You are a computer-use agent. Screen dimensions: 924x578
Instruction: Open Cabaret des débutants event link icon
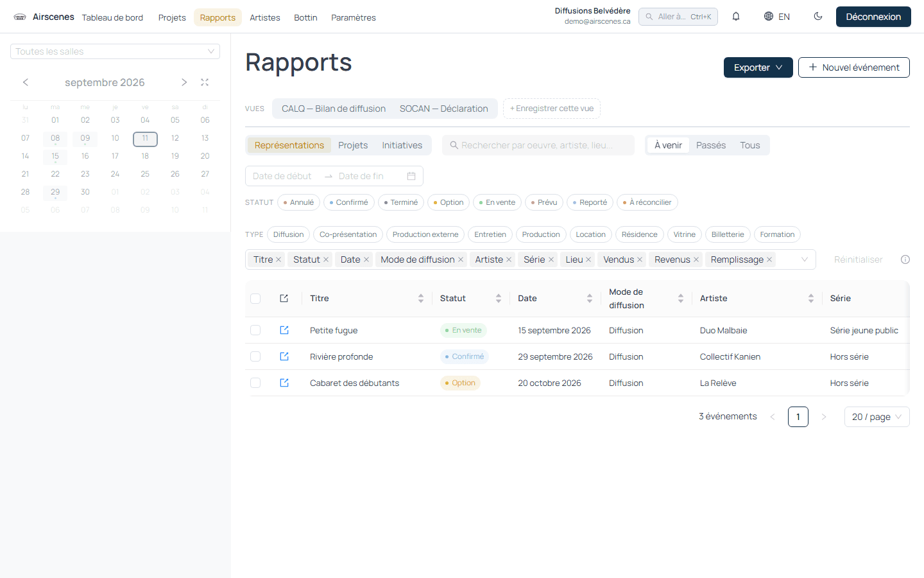click(284, 383)
